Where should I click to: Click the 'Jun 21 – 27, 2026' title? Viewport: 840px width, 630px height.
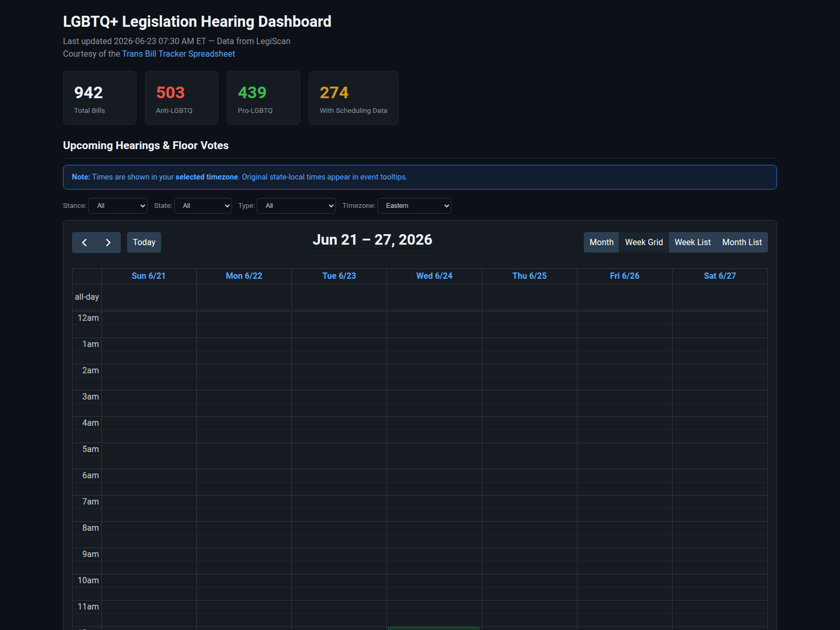point(373,240)
